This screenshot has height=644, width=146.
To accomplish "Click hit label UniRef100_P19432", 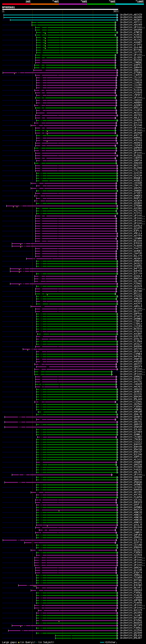I will (131, 35).
